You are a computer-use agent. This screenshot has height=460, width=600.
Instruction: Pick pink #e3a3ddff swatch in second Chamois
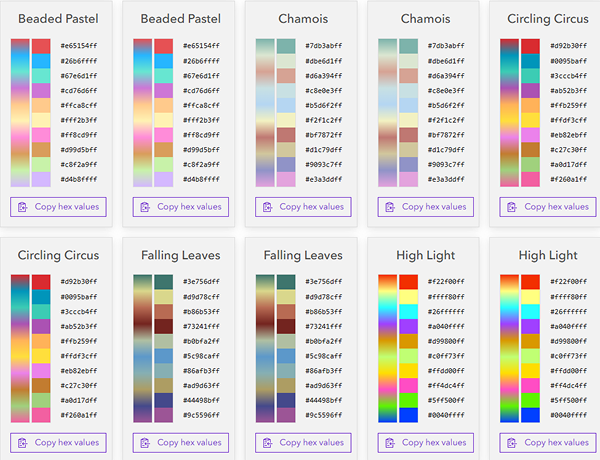409,179
